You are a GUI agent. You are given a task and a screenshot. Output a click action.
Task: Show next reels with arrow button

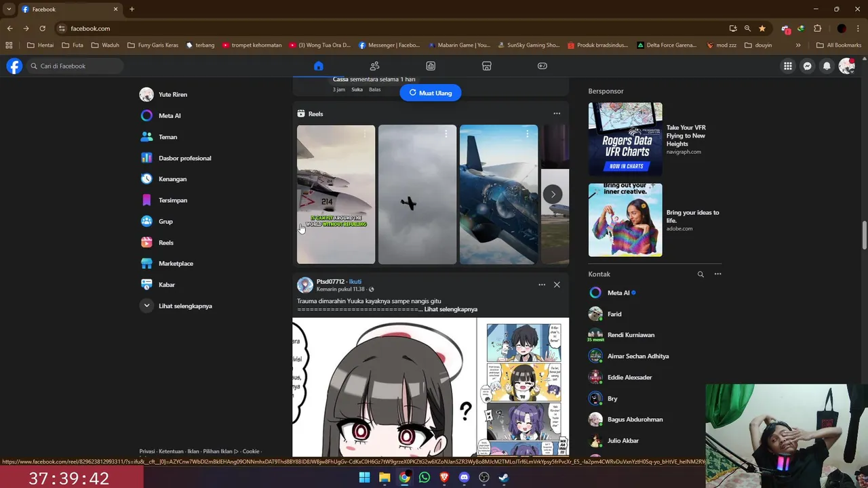pos(553,195)
